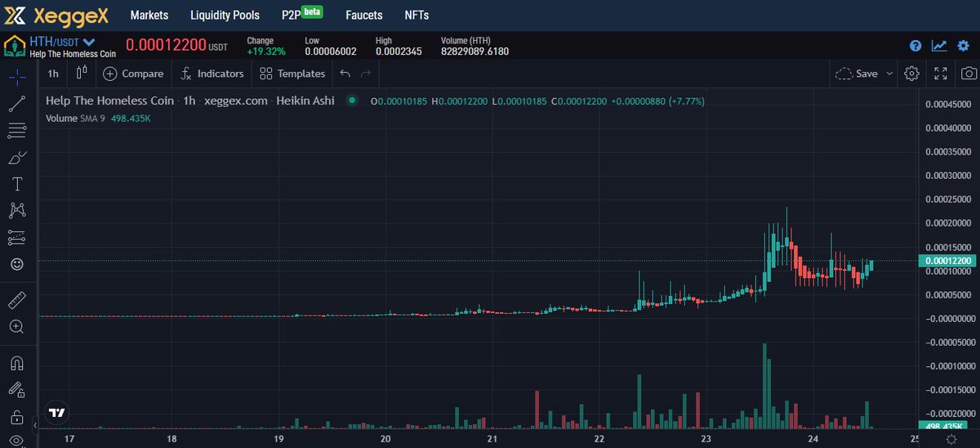Click the volume value 82829089.6180
Screen dimensions: 980x448
pyautogui.click(x=474, y=52)
